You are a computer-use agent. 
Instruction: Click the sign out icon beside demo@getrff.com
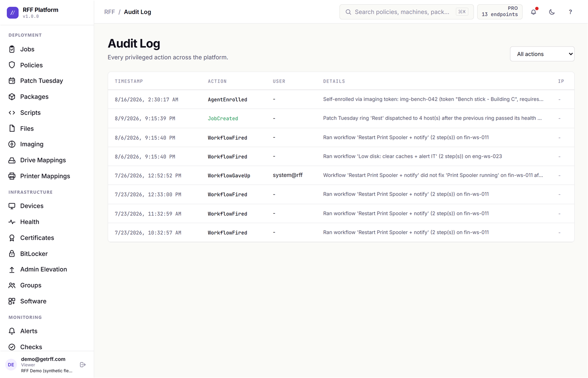(83, 365)
